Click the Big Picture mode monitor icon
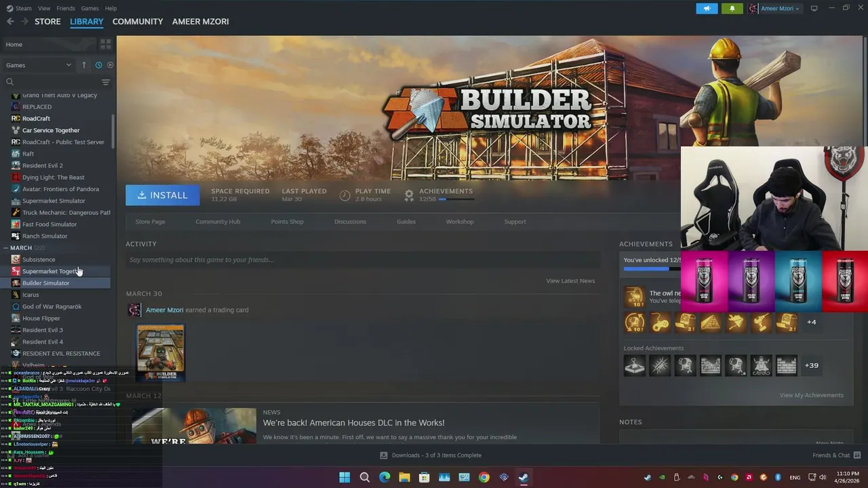 [814, 8]
